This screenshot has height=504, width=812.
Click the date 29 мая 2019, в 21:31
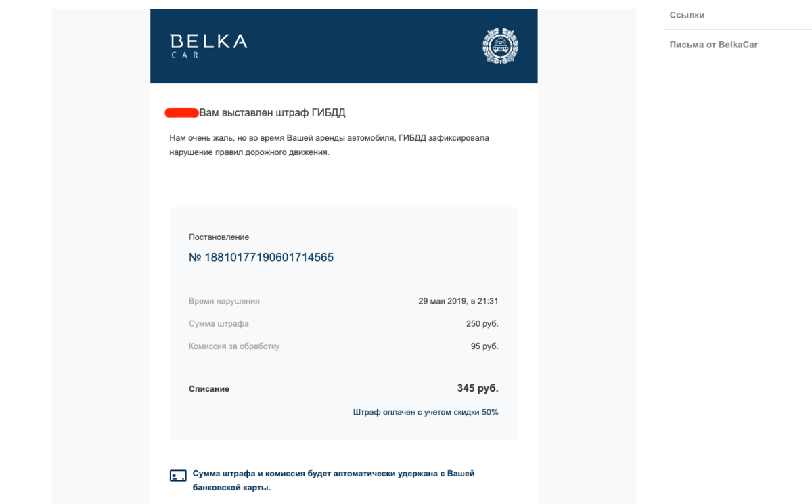pyautogui.click(x=458, y=301)
